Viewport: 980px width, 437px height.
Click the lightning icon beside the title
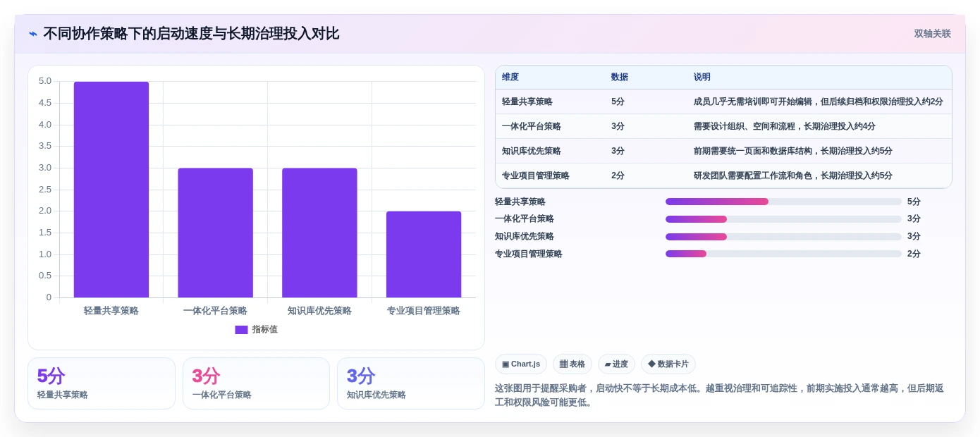coord(33,34)
